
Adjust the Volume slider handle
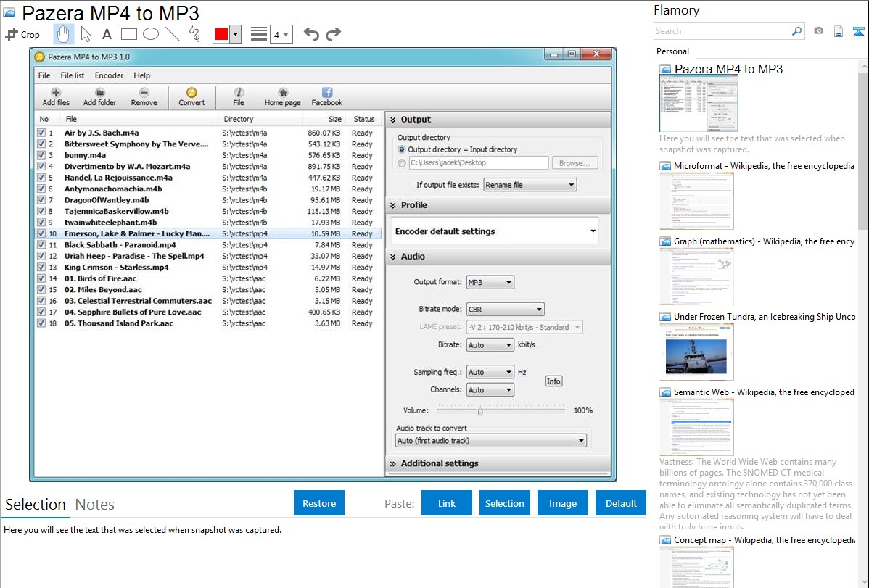point(480,411)
